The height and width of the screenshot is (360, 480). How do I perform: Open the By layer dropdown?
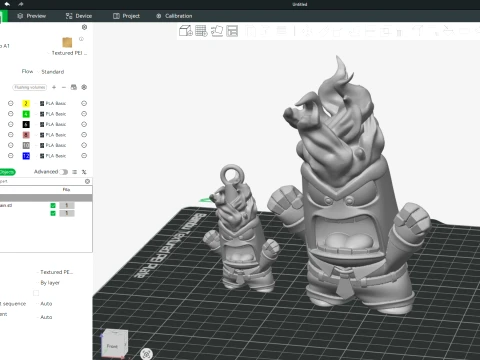(x=49, y=283)
